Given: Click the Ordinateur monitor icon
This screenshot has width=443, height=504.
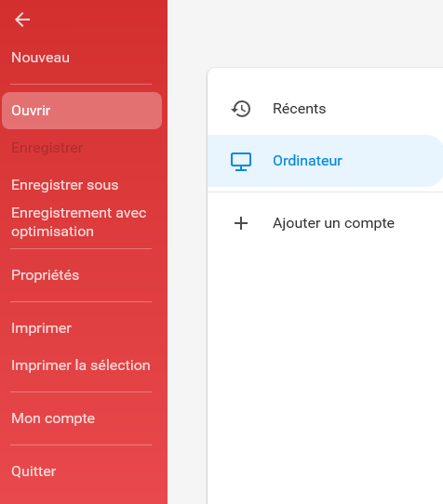Looking at the screenshot, I should 241,161.
